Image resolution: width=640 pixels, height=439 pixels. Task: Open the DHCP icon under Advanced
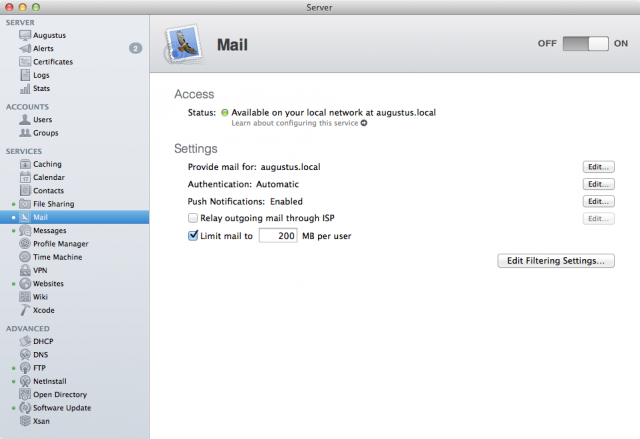(x=25, y=341)
